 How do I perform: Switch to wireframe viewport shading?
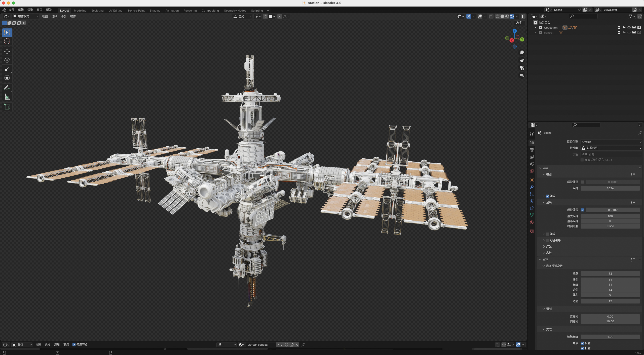click(x=498, y=16)
